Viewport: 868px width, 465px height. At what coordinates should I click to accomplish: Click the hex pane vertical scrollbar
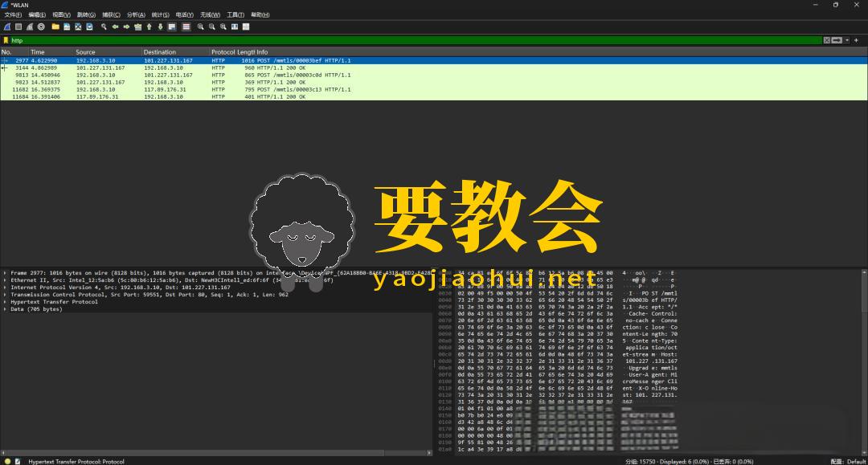(x=864, y=360)
